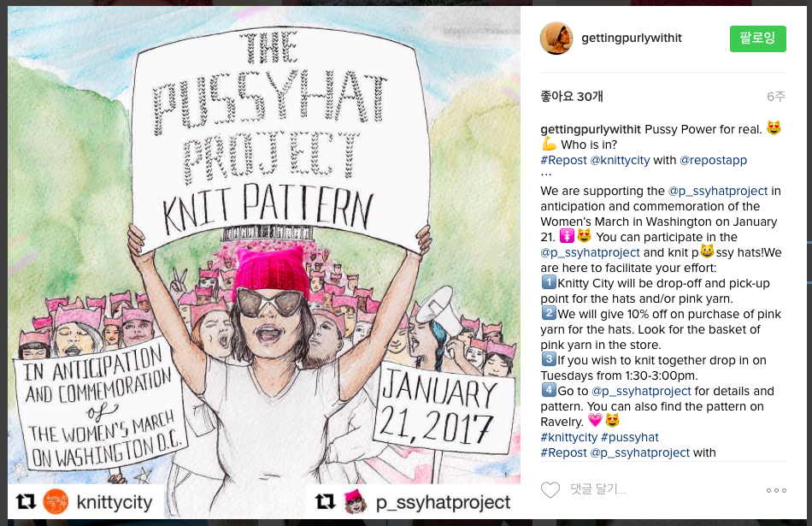Click the p_ssyhatproject pink hat avatar

tap(356, 502)
